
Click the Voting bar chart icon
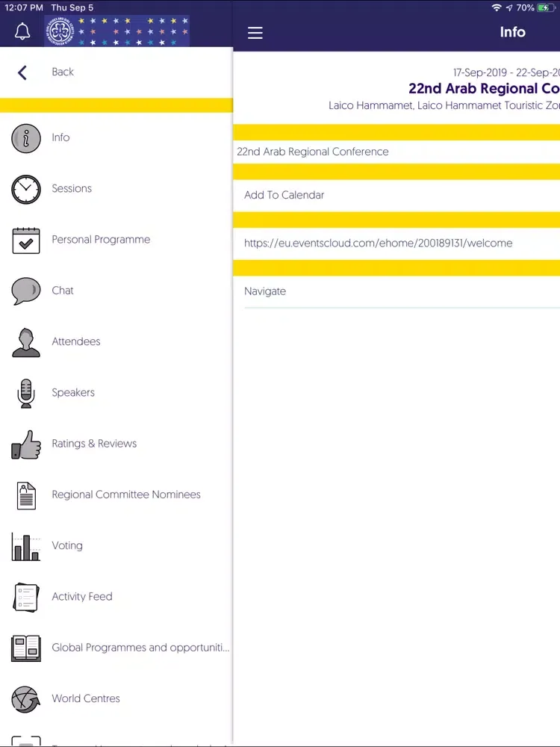pyautogui.click(x=25, y=547)
